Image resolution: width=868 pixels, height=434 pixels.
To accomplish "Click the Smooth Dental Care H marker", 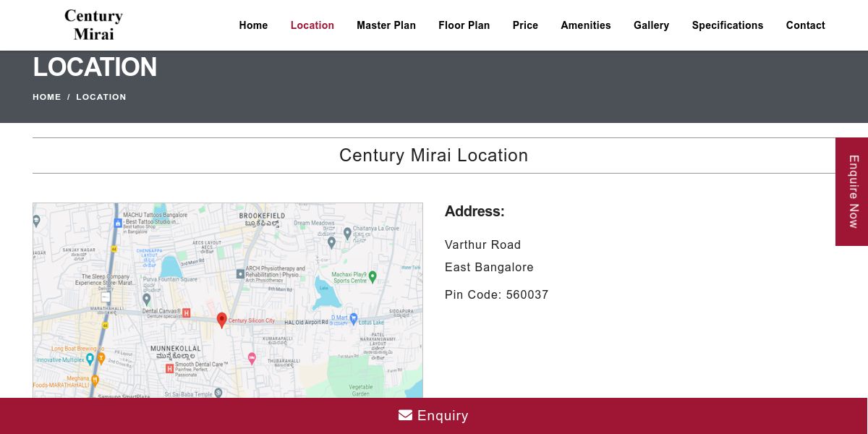I will click(169, 368).
